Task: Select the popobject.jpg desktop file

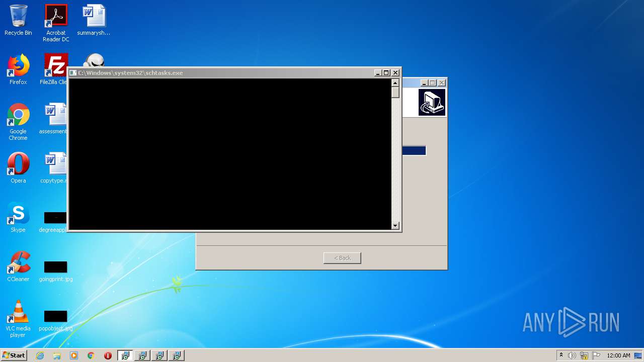Action: pyautogui.click(x=56, y=321)
